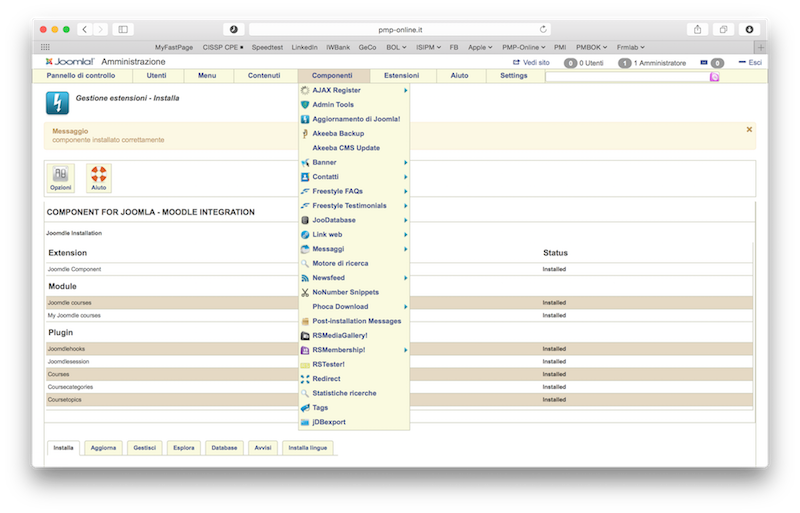
Task: Click the Aiuto lifebuoy toolbar icon
Action: [99, 178]
